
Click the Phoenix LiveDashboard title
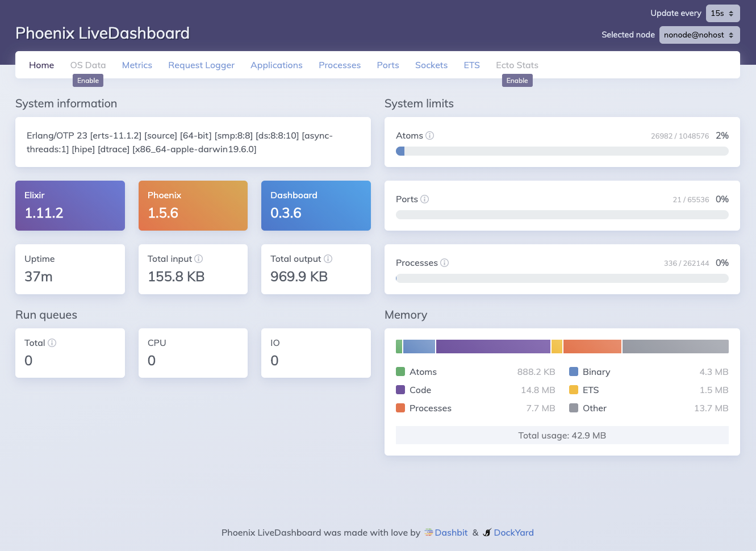(x=102, y=33)
